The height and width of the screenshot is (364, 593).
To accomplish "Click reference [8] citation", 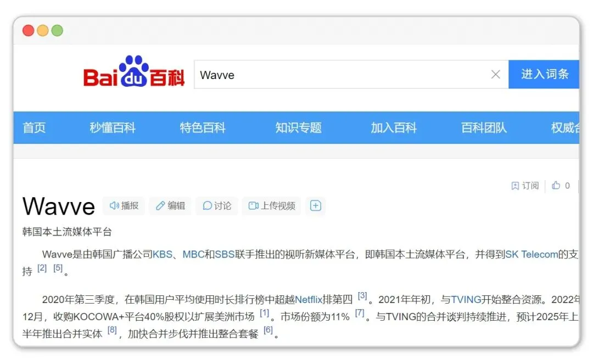I will tap(112, 330).
